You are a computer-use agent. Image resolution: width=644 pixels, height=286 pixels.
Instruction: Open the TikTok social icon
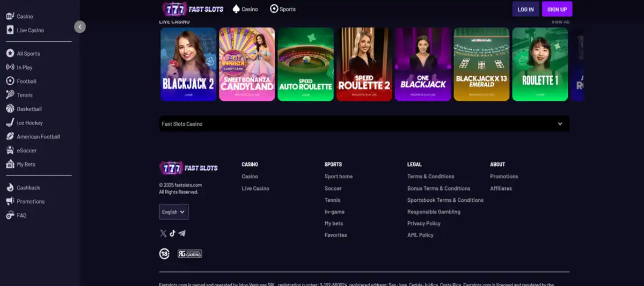point(172,233)
